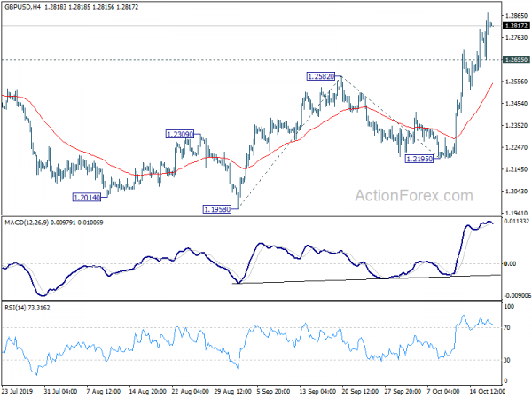Click the 1.23090 price label
This screenshot has width=532, height=399.
[179, 135]
